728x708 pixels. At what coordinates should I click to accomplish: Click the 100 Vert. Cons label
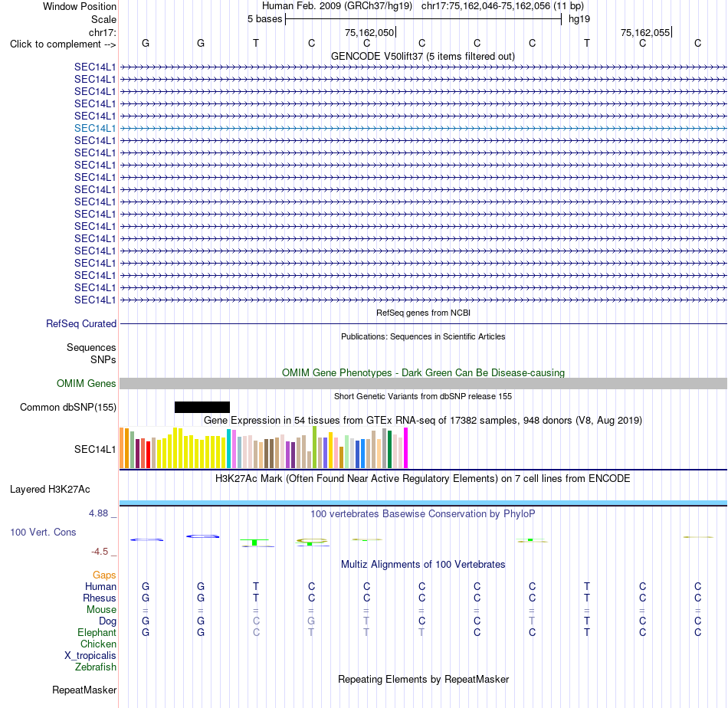[43, 532]
